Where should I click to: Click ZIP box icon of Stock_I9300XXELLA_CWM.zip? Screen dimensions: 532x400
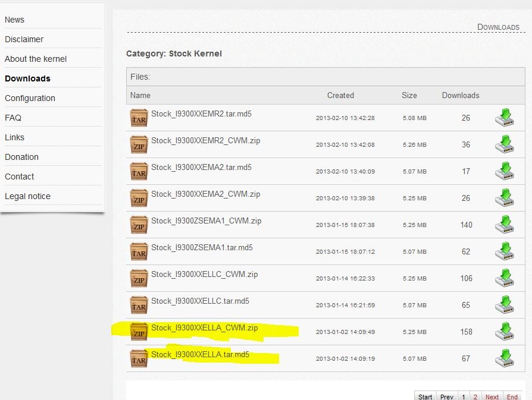point(139,332)
